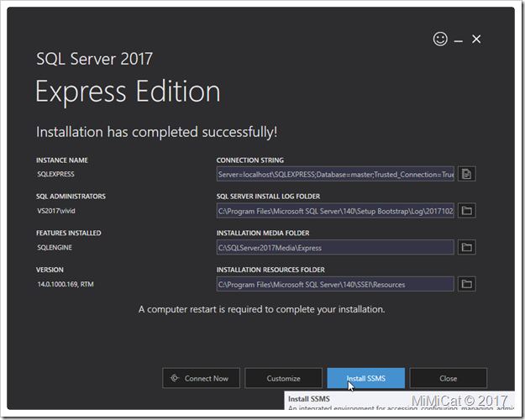Click the SQLENGINE feature value
Screen dimensions: 525x420
click(x=55, y=248)
